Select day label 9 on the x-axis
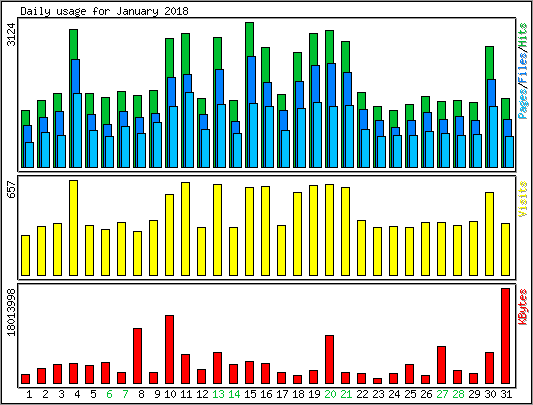 point(157,394)
